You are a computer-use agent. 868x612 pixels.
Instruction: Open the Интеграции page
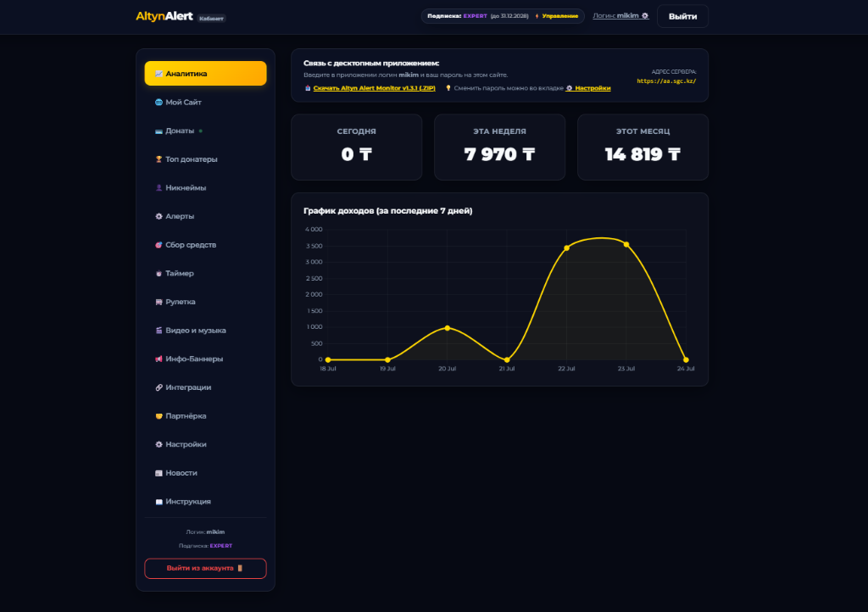pyautogui.click(x=205, y=387)
